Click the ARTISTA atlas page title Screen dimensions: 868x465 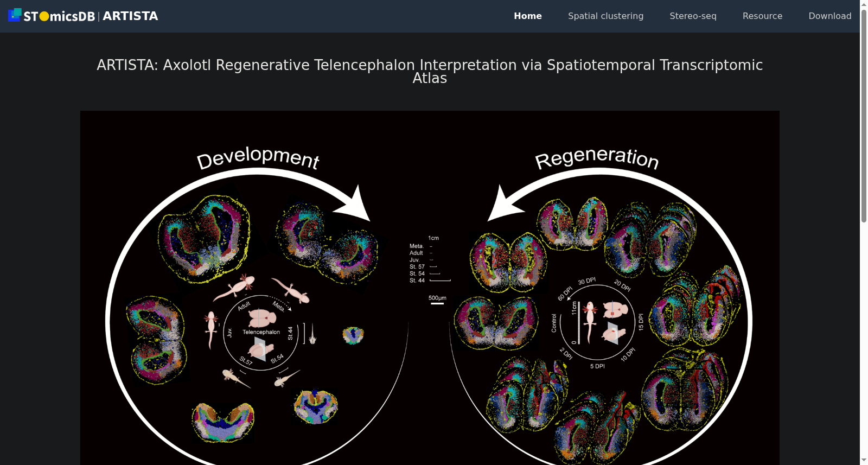click(430, 72)
